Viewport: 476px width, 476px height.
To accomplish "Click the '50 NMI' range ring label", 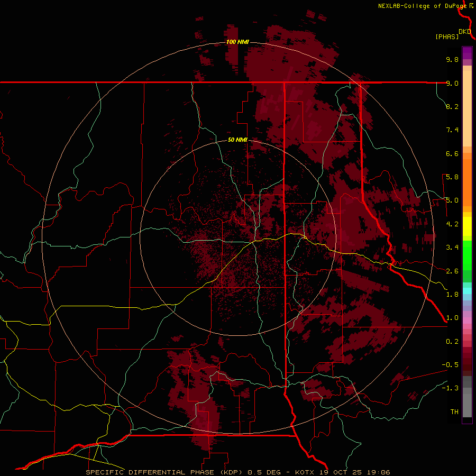I will (237, 140).
